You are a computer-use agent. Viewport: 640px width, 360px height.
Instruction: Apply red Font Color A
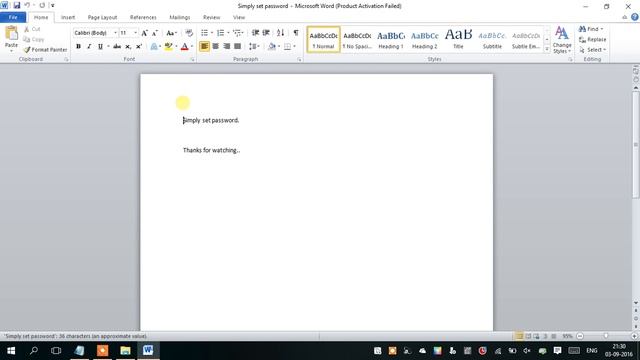pos(184,47)
